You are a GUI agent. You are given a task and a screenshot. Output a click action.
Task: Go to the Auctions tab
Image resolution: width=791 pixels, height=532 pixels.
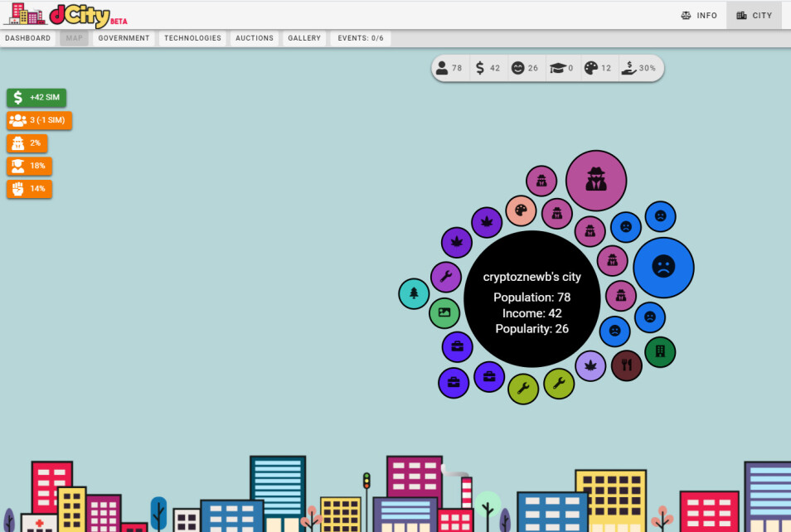click(x=255, y=38)
